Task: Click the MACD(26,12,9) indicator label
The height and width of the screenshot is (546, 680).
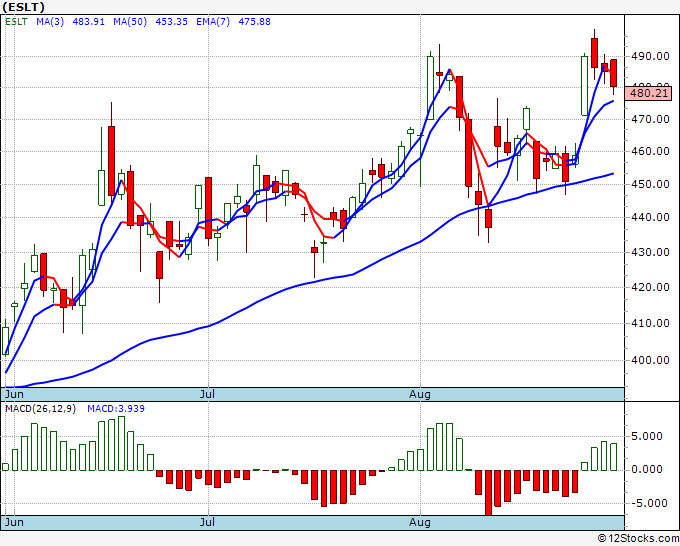Action: 40,409
